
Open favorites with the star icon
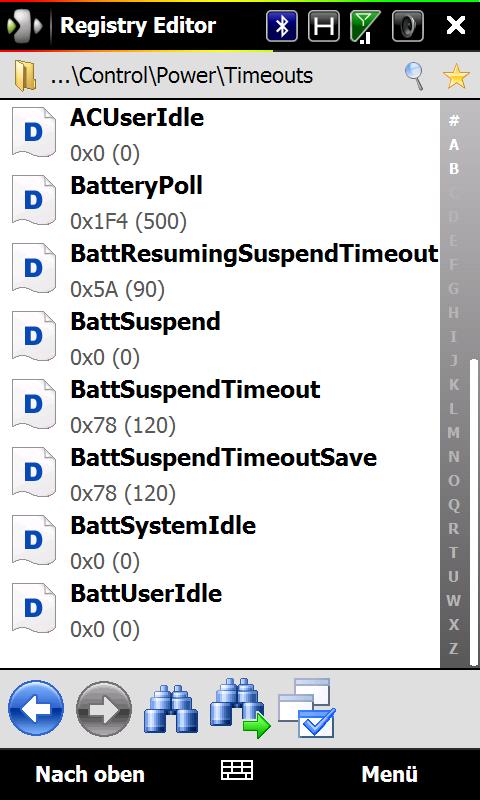(x=456, y=77)
